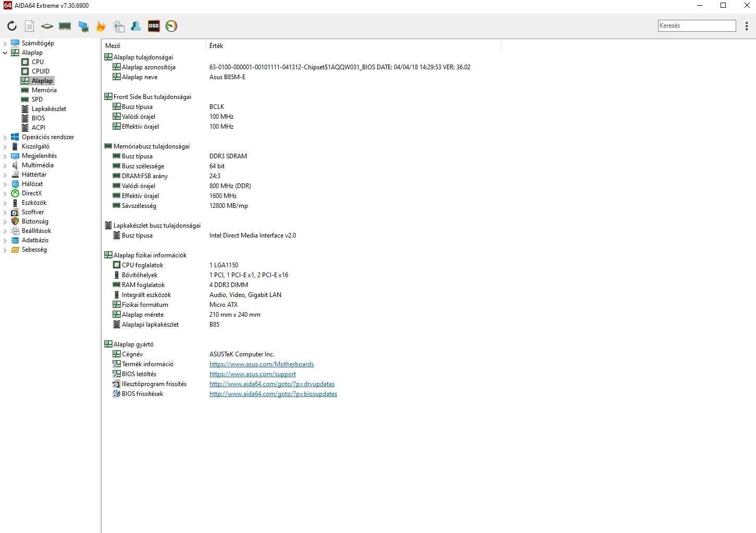
Task: Select the highlighted Alaplap subitem
Action: click(37, 81)
